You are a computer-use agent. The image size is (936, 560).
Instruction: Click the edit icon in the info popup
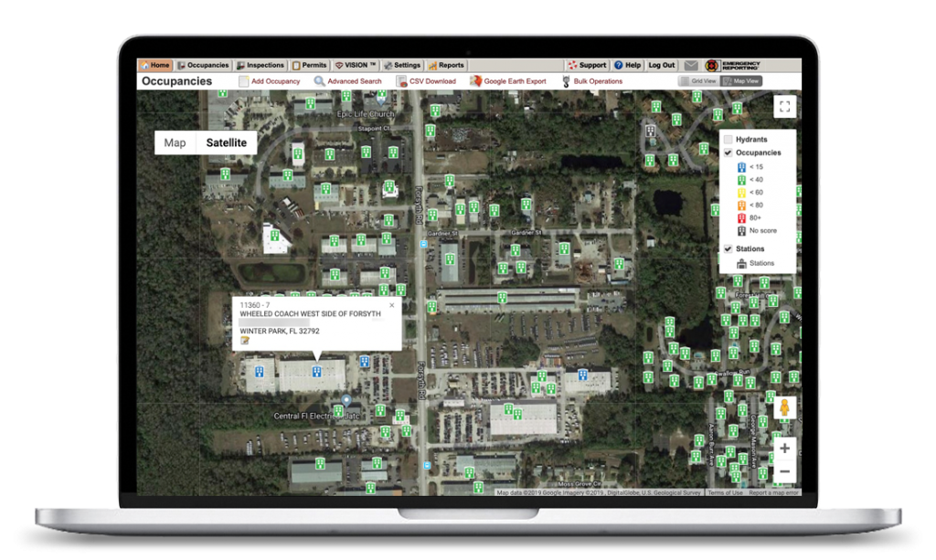(x=244, y=341)
